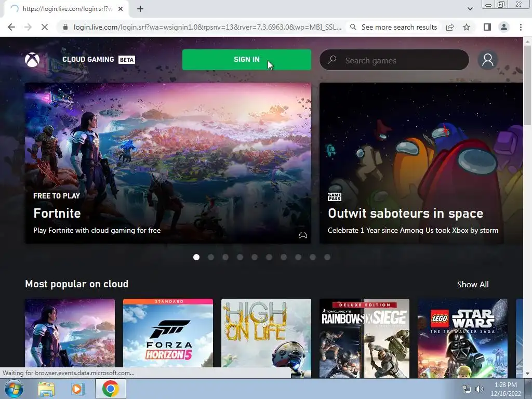532x399 pixels.
Task: Click the network tray icon
Action: point(467,389)
